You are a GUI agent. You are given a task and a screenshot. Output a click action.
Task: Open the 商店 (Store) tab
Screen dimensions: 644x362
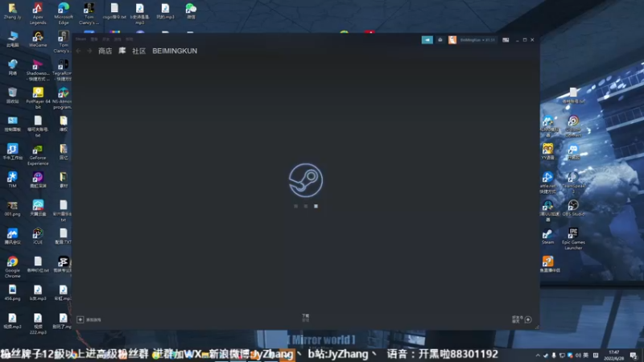coord(105,51)
